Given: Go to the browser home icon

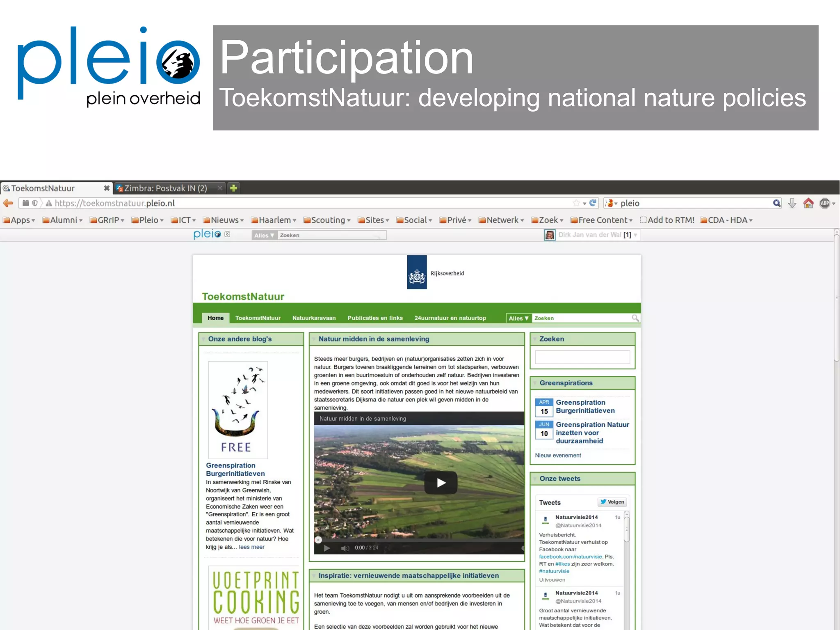Looking at the screenshot, I should coord(808,203).
